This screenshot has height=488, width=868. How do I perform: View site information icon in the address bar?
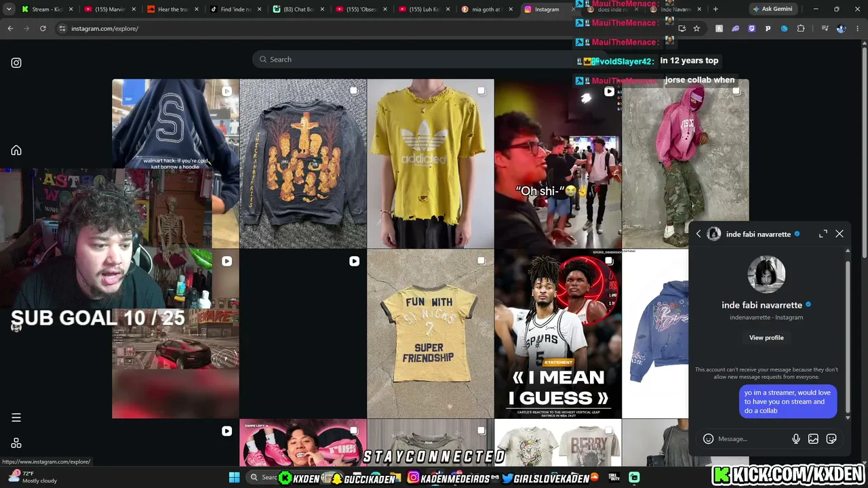click(x=62, y=28)
